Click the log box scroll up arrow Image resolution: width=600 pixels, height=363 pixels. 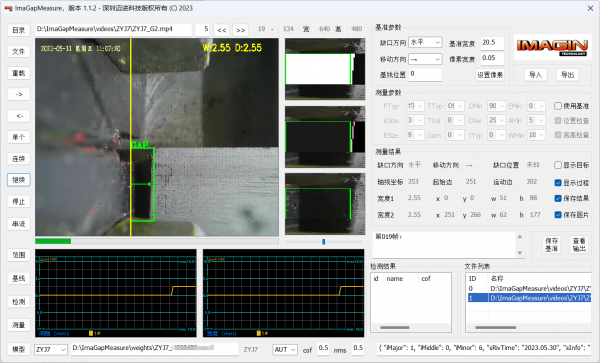point(520,237)
